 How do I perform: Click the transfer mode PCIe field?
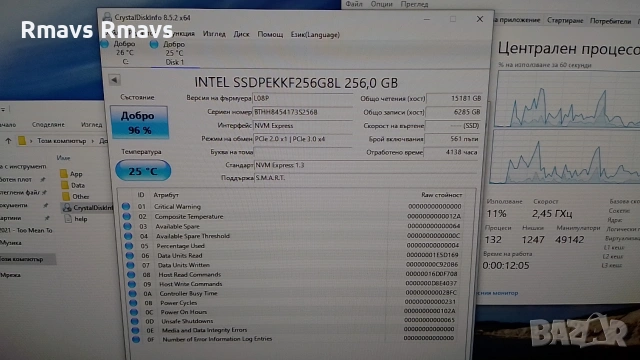(x=302, y=139)
